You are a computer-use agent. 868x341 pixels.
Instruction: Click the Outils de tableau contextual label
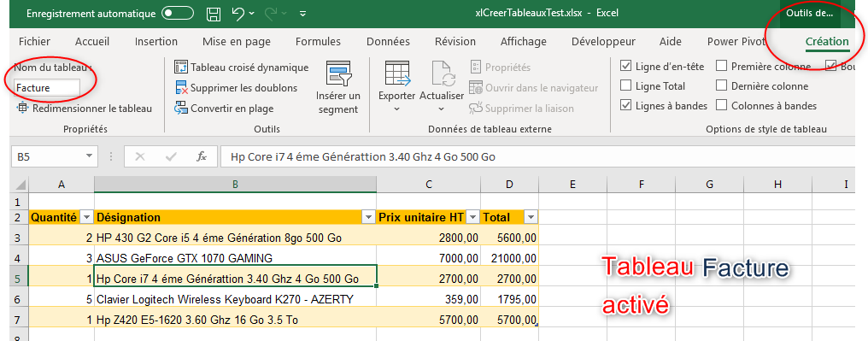pyautogui.click(x=809, y=14)
